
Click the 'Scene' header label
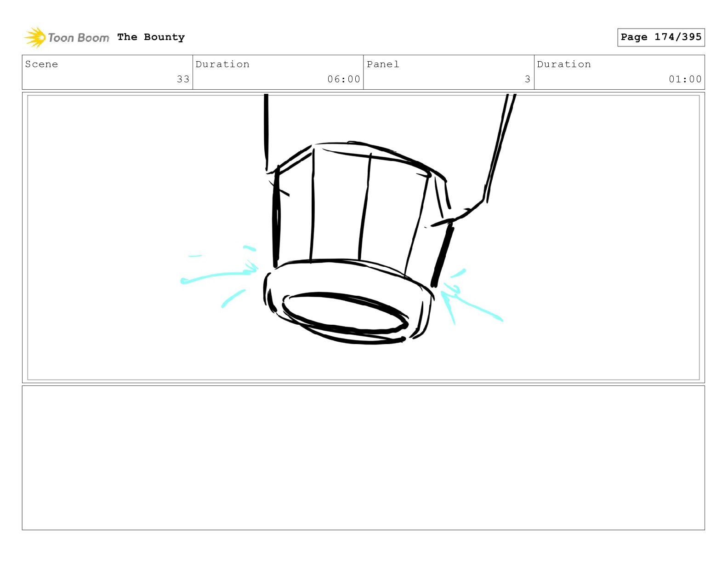41,64
